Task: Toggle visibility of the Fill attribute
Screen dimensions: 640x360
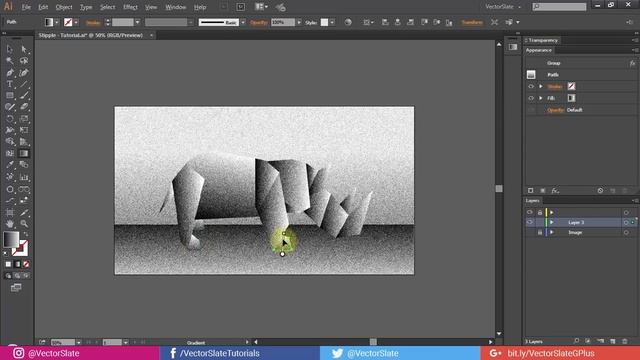Action: tap(531, 98)
